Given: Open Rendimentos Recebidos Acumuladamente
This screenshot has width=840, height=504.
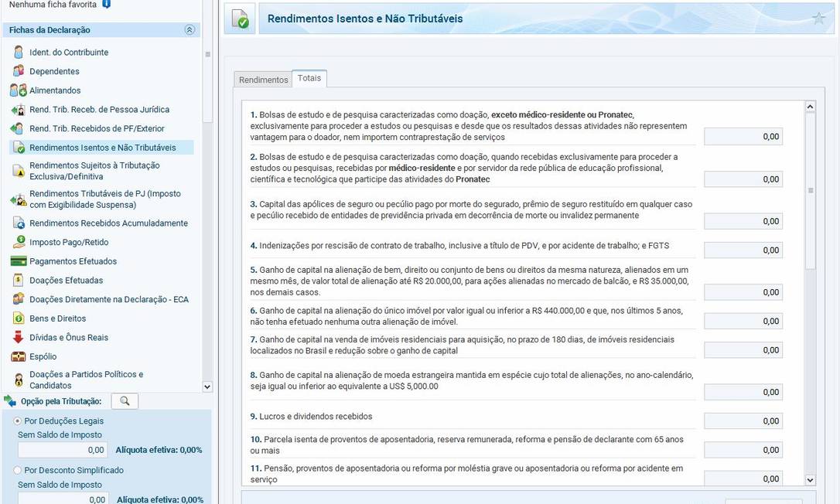Looking at the screenshot, I should click(x=17, y=223).
